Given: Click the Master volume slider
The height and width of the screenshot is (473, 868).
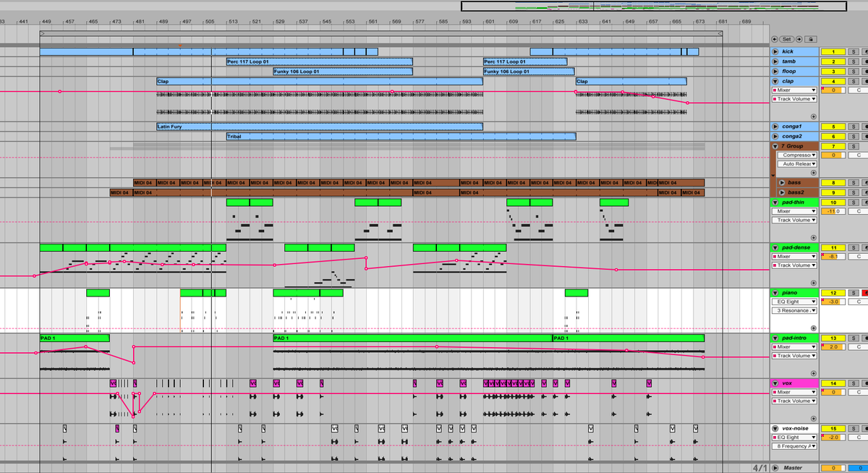Looking at the screenshot, I should pyautogui.click(x=833, y=468).
